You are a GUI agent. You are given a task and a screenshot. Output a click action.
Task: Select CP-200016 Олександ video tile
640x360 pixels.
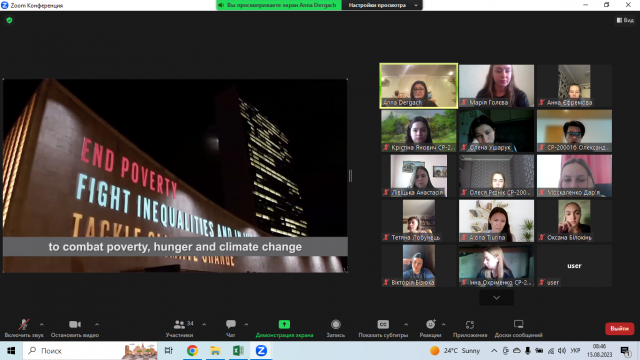tap(574, 131)
